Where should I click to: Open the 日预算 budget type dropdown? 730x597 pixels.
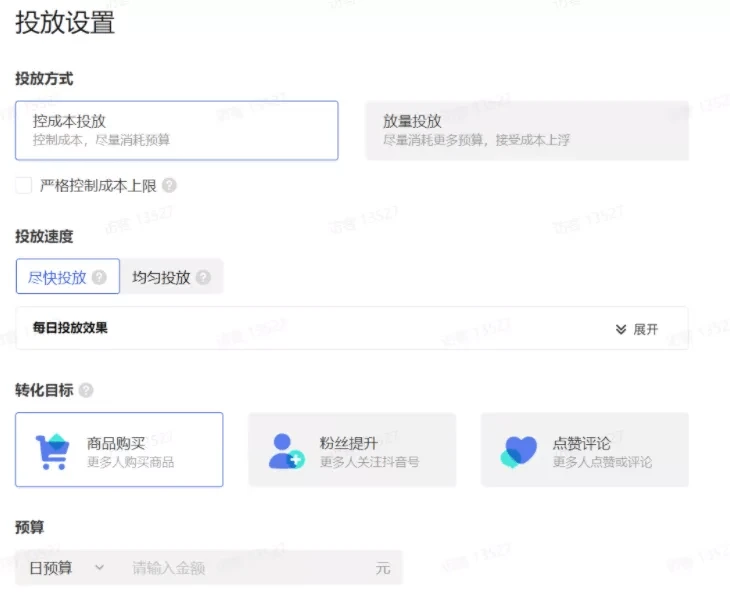click(x=62, y=568)
